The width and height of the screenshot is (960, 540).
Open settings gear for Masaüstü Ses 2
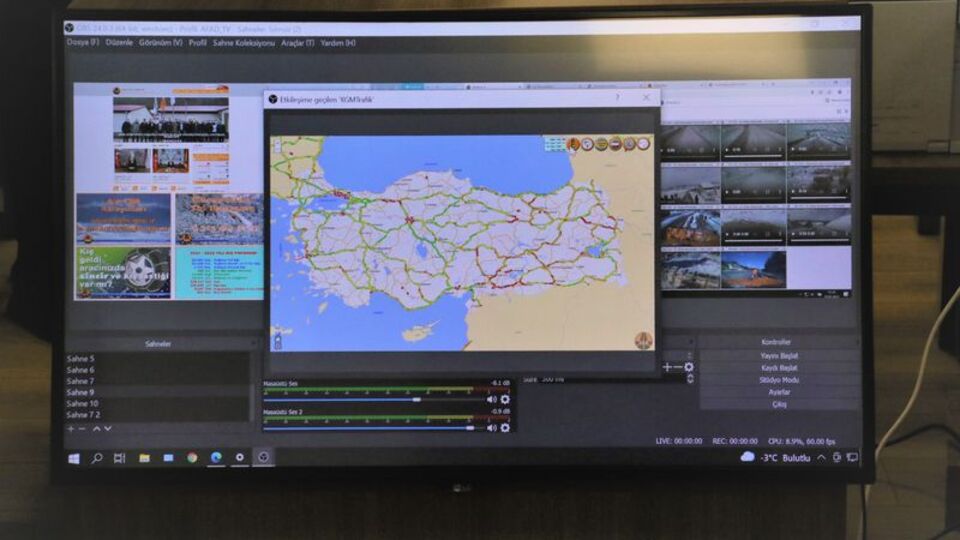click(x=505, y=427)
